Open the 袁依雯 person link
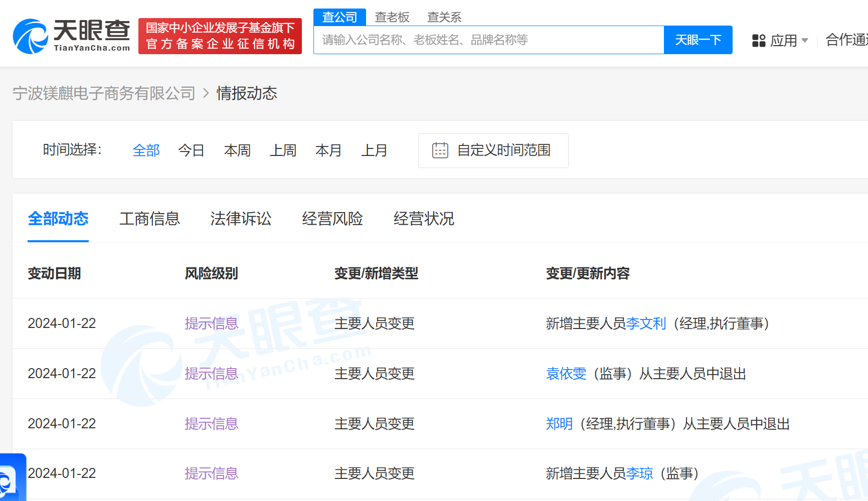The height and width of the screenshot is (501, 868). pos(566,374)
